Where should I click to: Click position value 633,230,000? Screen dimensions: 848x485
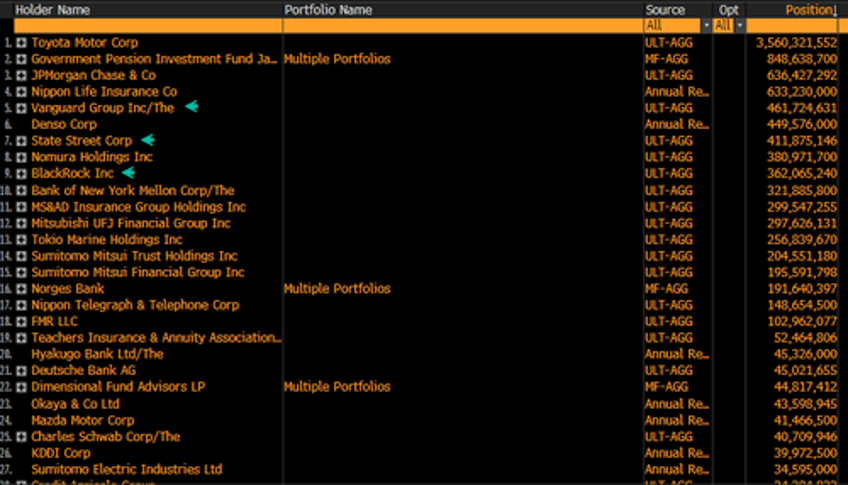point(801,92)
